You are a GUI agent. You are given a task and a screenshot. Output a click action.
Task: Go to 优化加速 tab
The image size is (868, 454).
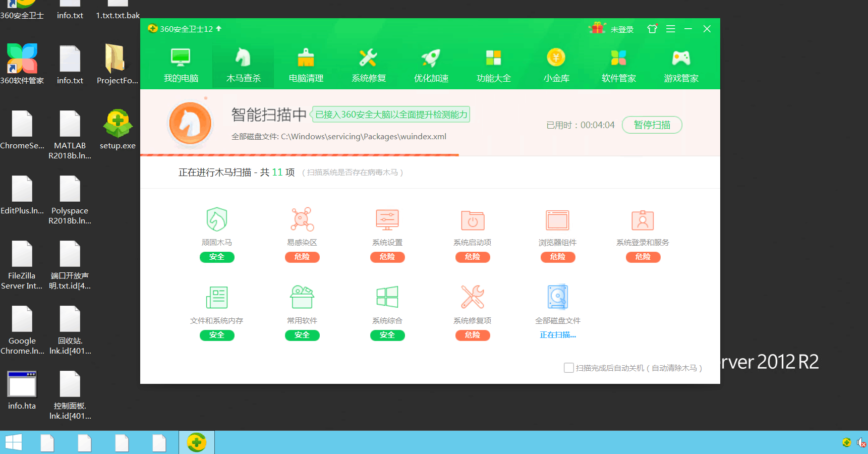(x=431, y=66)
